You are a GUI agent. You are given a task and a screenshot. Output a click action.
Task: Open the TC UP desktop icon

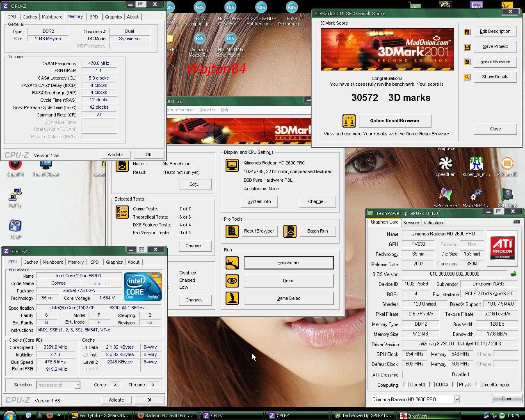tap(15, 229)
